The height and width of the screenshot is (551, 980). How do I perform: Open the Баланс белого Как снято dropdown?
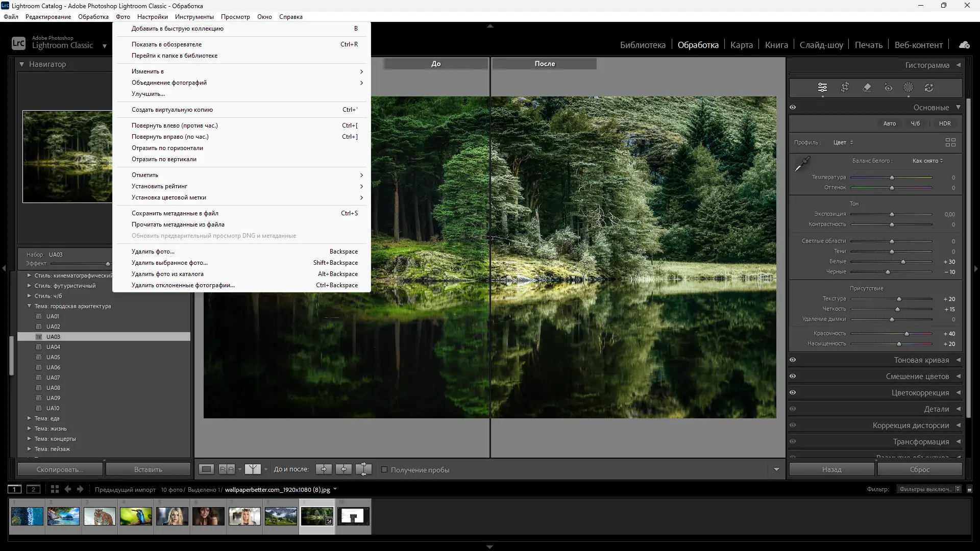[927, 161]
